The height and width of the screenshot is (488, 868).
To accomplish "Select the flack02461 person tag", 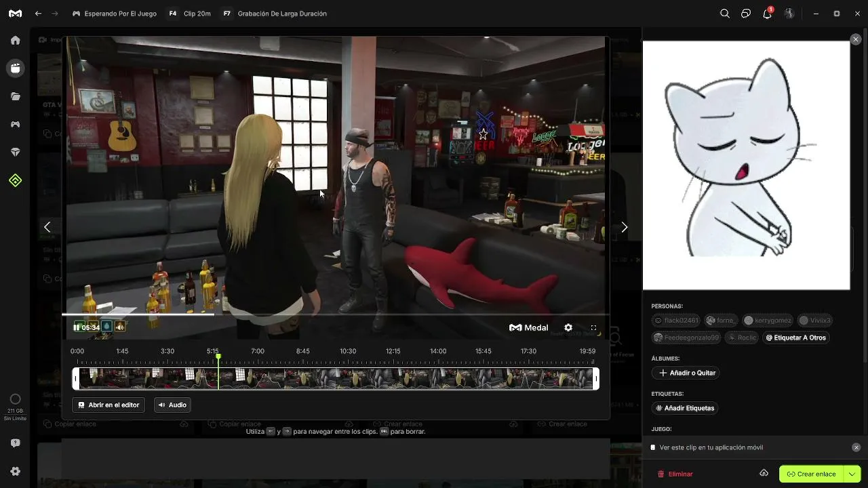I will pyautogui.click(x=676, y=321).
